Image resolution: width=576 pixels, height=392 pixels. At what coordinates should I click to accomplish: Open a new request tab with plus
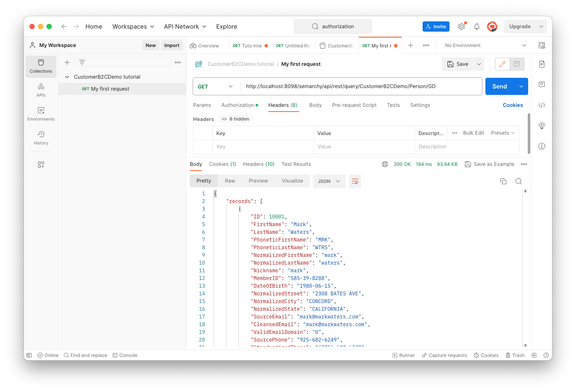pyautogui.click(x=411, y=45)
